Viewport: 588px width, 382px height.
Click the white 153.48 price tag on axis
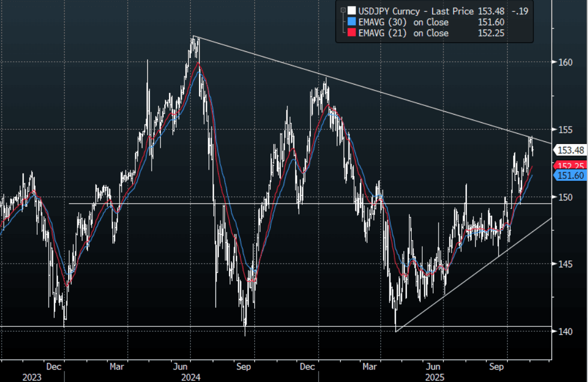click(x=570, y=150)
